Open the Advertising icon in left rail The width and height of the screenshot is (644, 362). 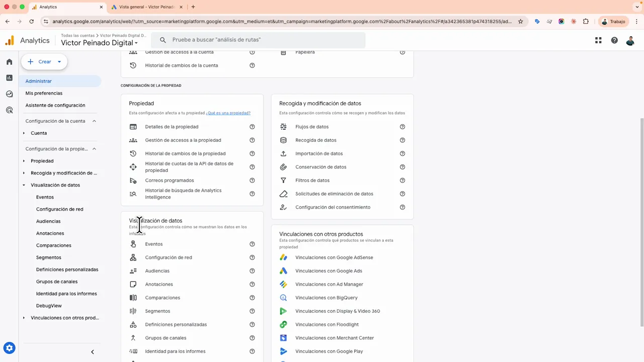coord(9,110)
